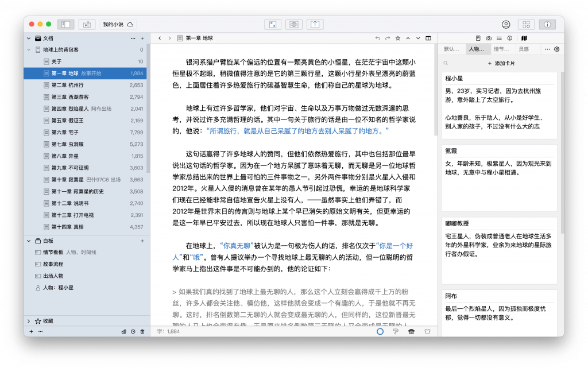Open the preview eye icon in toolbar
The image size is (588, 368).
pos(293,24)
